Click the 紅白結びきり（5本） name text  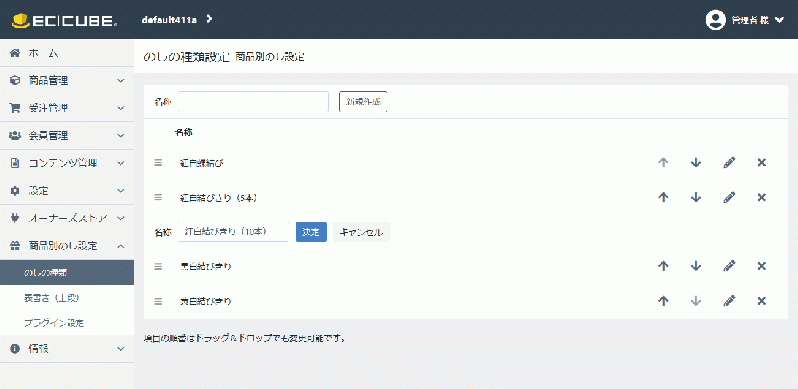[218, 198]
